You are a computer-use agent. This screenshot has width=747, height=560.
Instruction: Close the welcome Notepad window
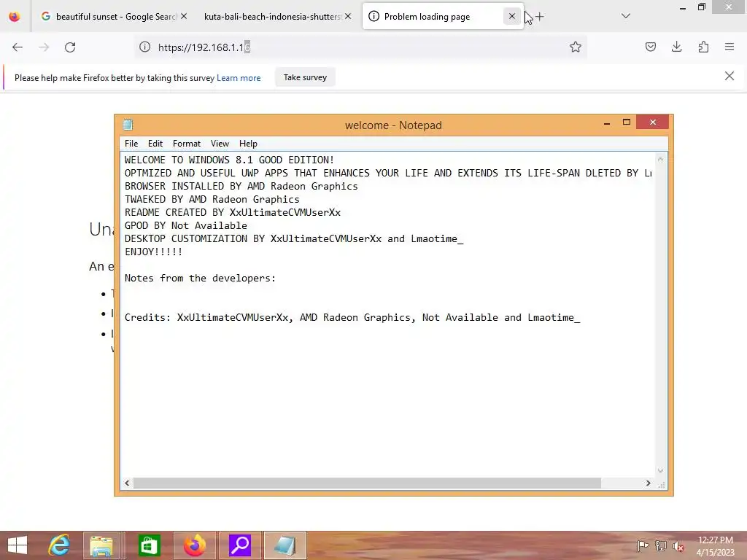coord(653,122)
